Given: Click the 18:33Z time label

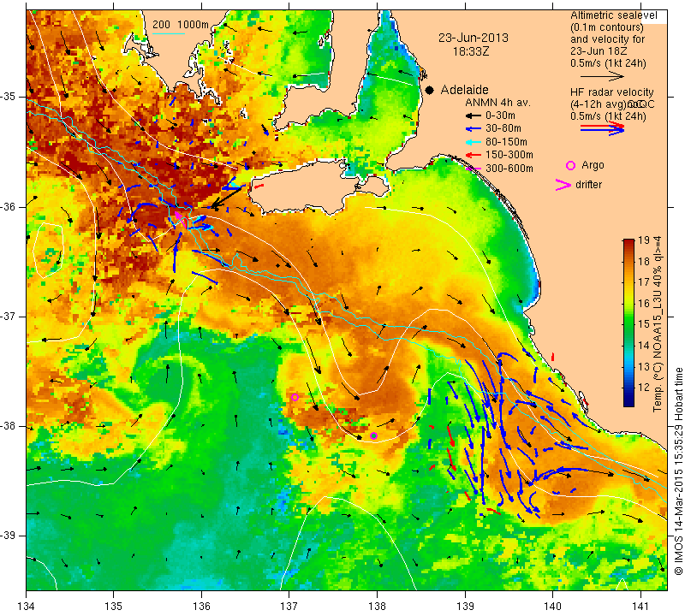Looking at the screenshot, I should pos(470,51).
